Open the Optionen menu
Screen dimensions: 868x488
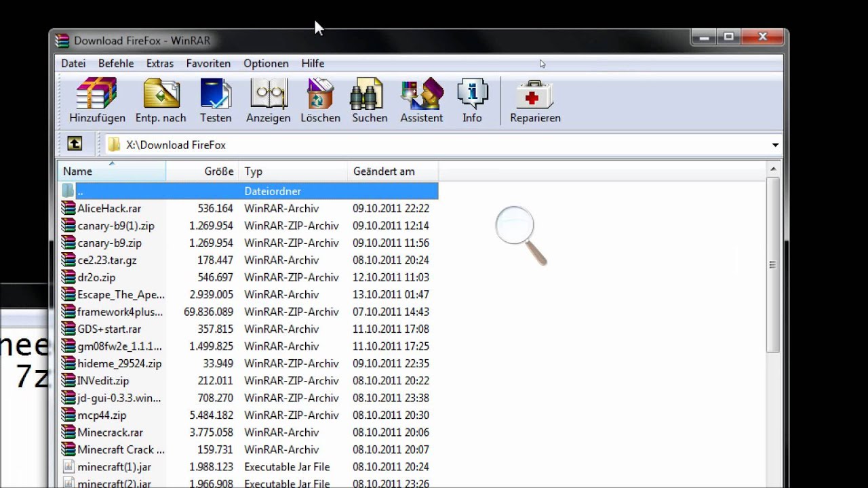(x=266, y=63)
